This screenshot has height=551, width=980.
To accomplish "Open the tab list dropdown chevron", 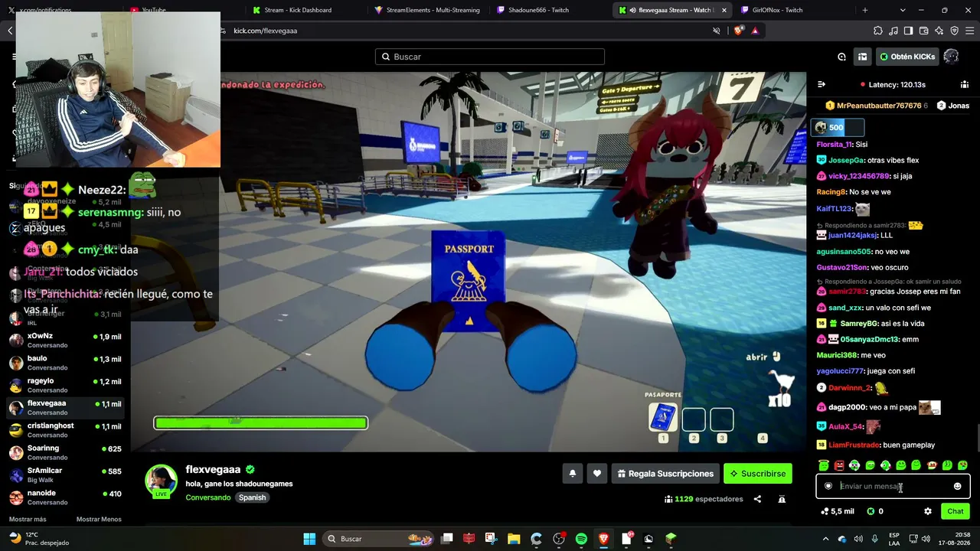I will [903, 10].
